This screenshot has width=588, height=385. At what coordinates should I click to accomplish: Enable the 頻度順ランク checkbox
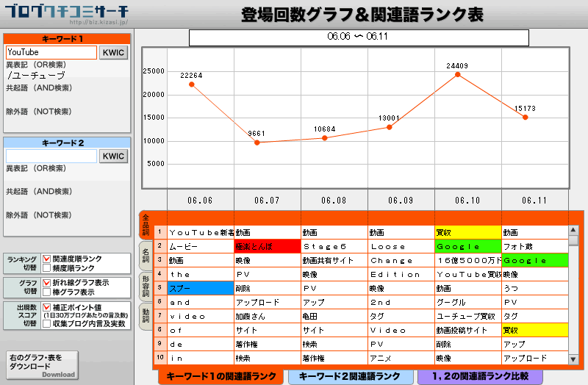47,268
